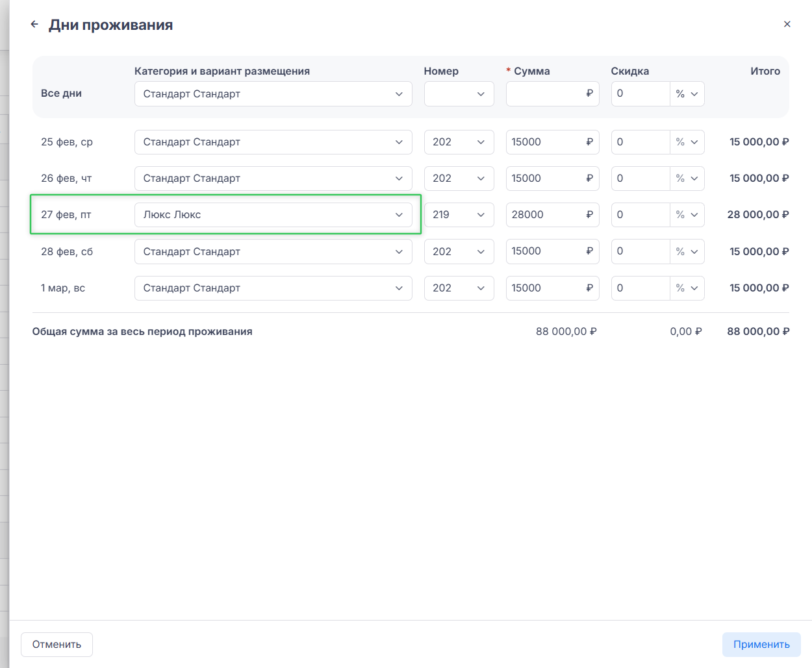Screen dimensions: 812x668
Task: Close the Дни проживания panel with X
Action: coord(787,24)
